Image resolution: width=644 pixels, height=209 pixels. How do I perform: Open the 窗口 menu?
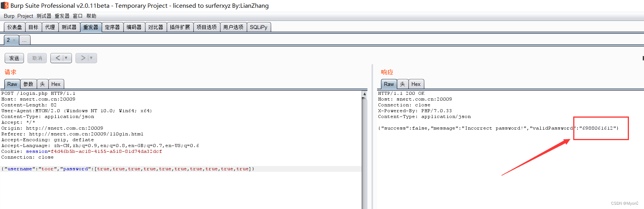coord(78,16)
